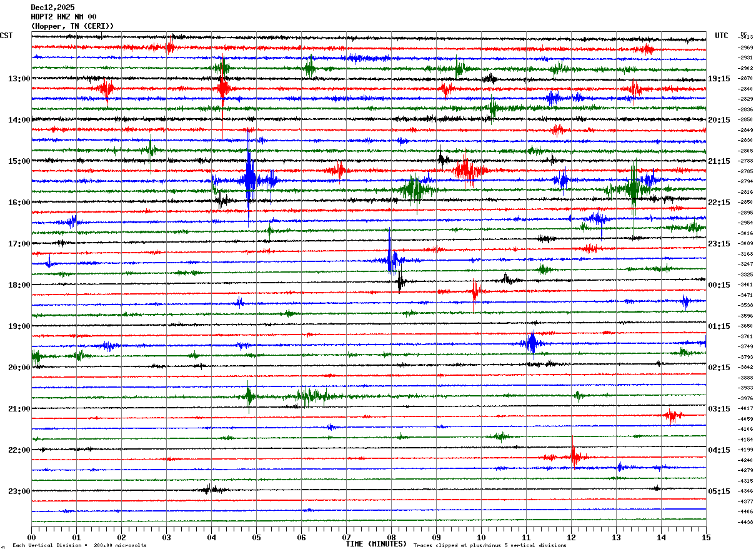This screenshot has width=756, height=554.
Task: Click the DC offset value -2931
Action: click(x=746, y=58)
